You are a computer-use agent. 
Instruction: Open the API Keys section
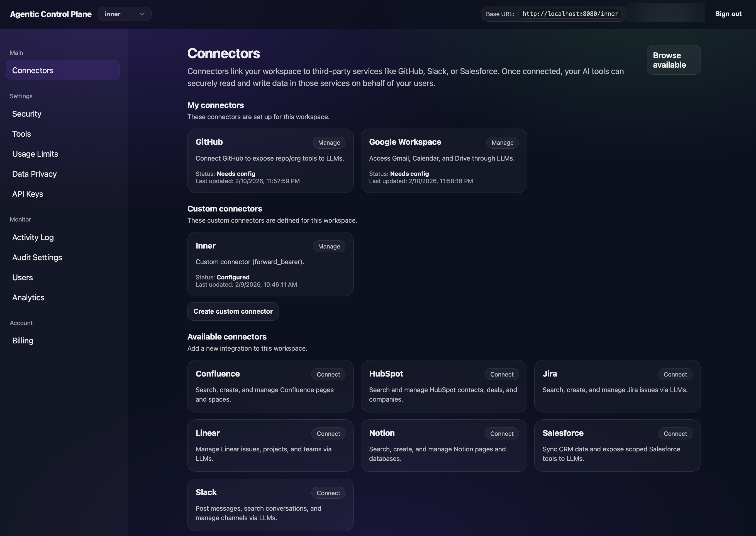(x=27, y=194)
